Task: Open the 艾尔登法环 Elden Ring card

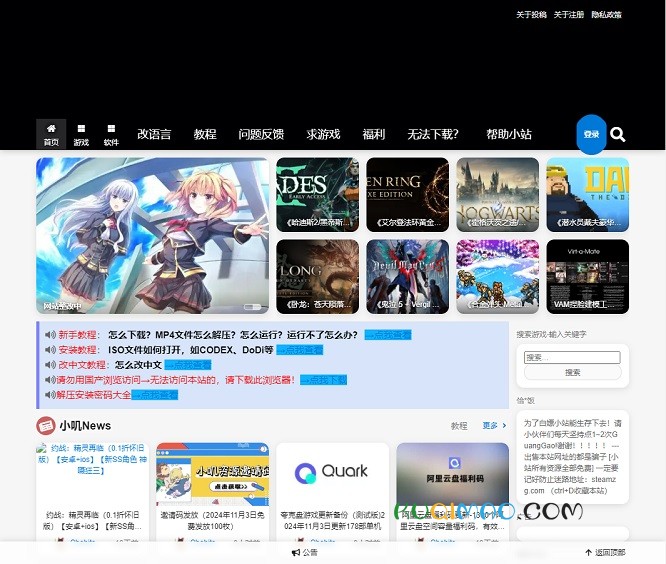Action: [407, 195]
